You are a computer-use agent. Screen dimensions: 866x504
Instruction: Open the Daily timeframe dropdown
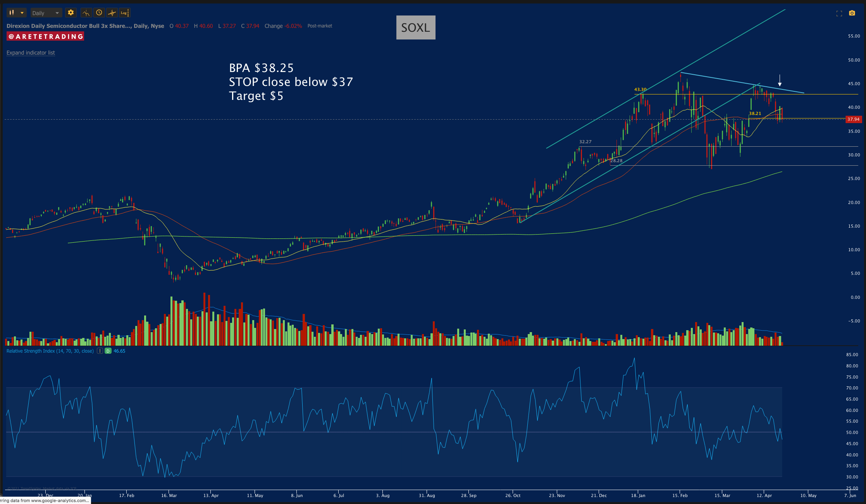pyautogui.click(x=46, y=13)
